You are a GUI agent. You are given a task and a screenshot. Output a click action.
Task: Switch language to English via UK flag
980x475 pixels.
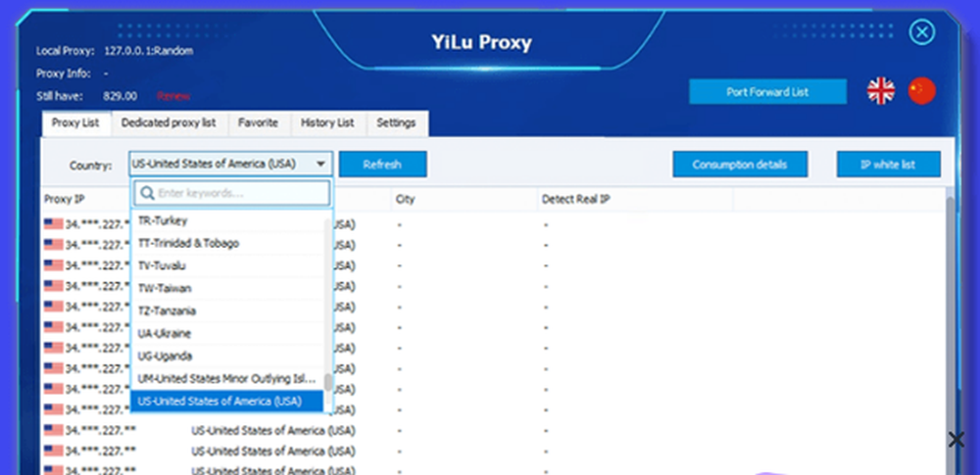click(881, 91)
